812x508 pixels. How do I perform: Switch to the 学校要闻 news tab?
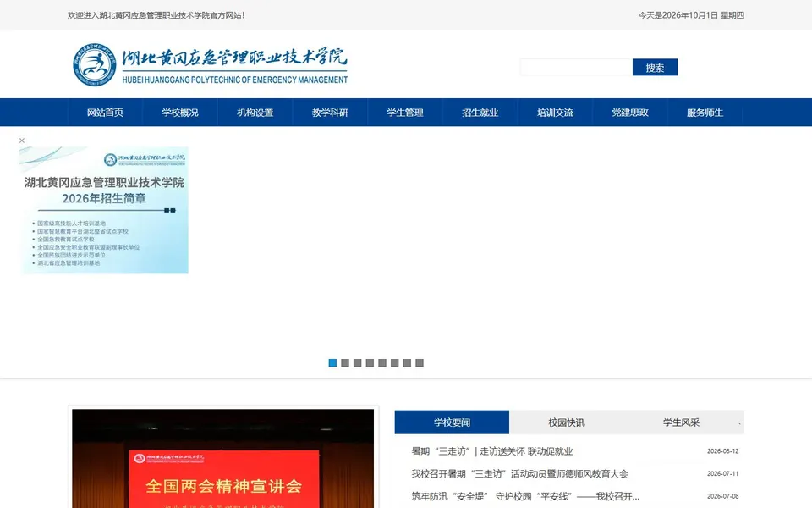point(452,422)
